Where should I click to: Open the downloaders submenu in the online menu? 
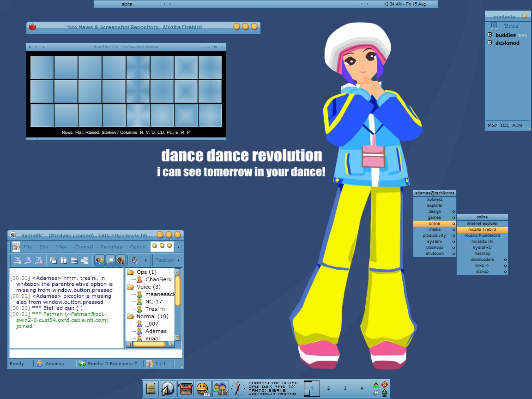pos(482,260)
